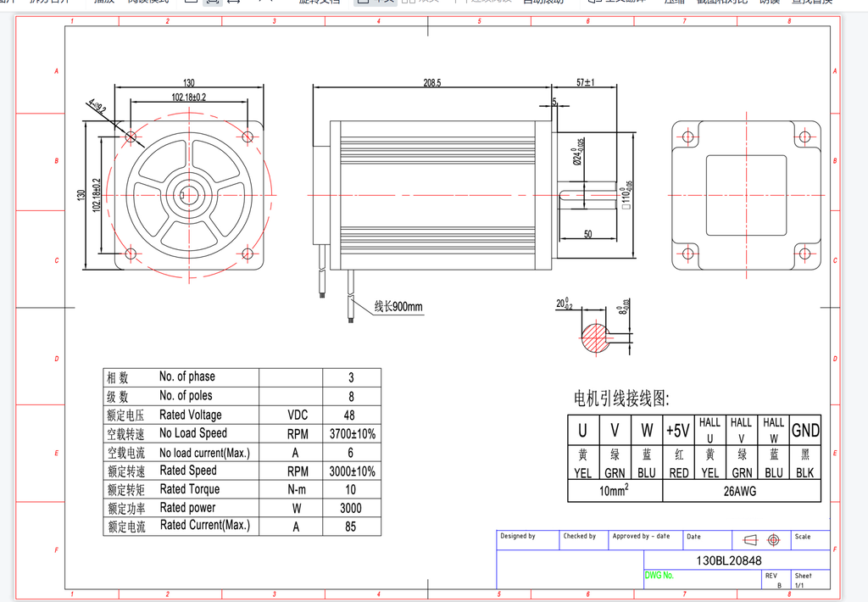This screenshot has height=602, width=868.
Task: Enable 自动滚动 auto scroll in toolbar
Action: [x=542, y=3]
